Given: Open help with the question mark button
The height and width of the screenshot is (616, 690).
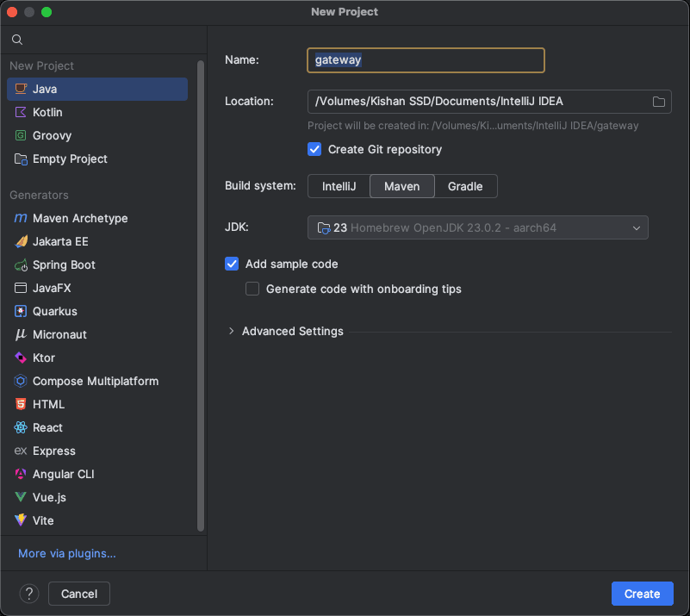Looking at the screenshot, I should pos(29,594).
